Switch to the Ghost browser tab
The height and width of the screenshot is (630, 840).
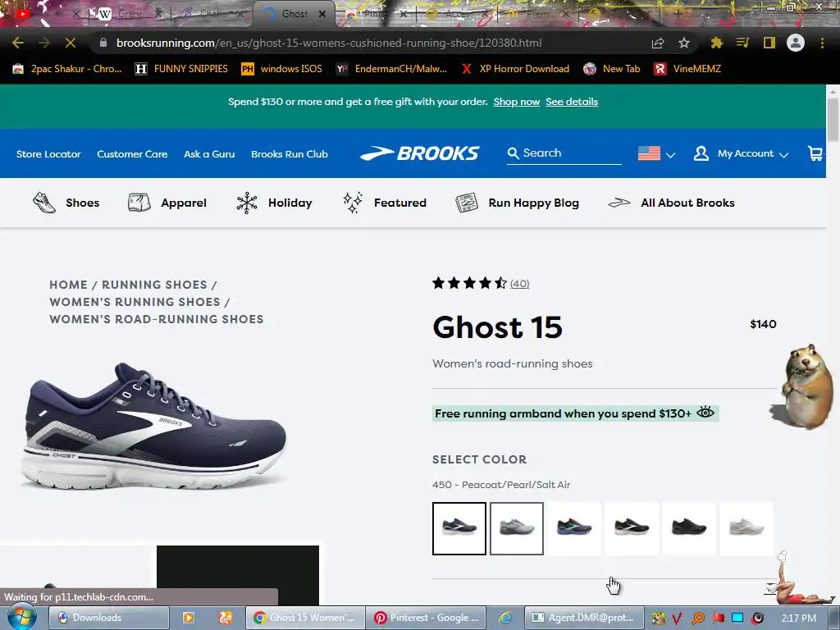pos(294,14)
